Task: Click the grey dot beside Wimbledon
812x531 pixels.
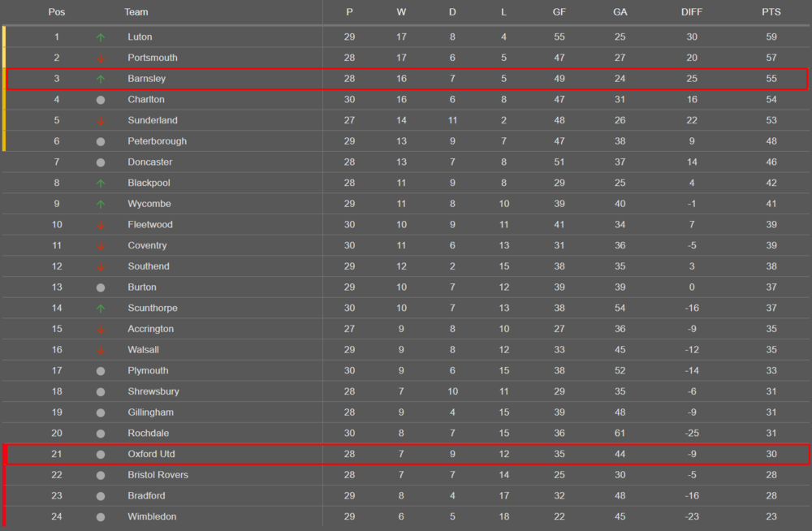Action: [101, 517]
